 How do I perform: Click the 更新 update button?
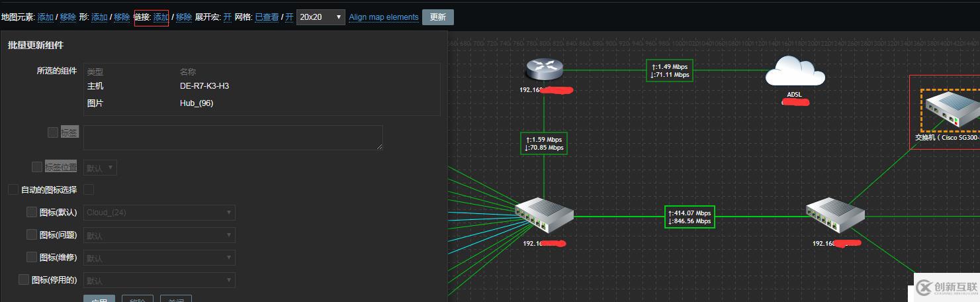click(438, 17)
